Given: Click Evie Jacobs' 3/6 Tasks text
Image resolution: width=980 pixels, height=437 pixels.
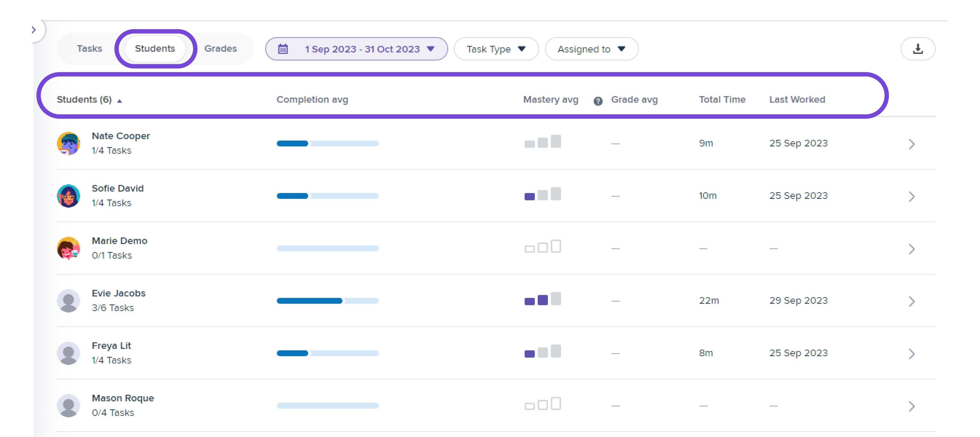Looking at the screenshot, I should (113, 308).
